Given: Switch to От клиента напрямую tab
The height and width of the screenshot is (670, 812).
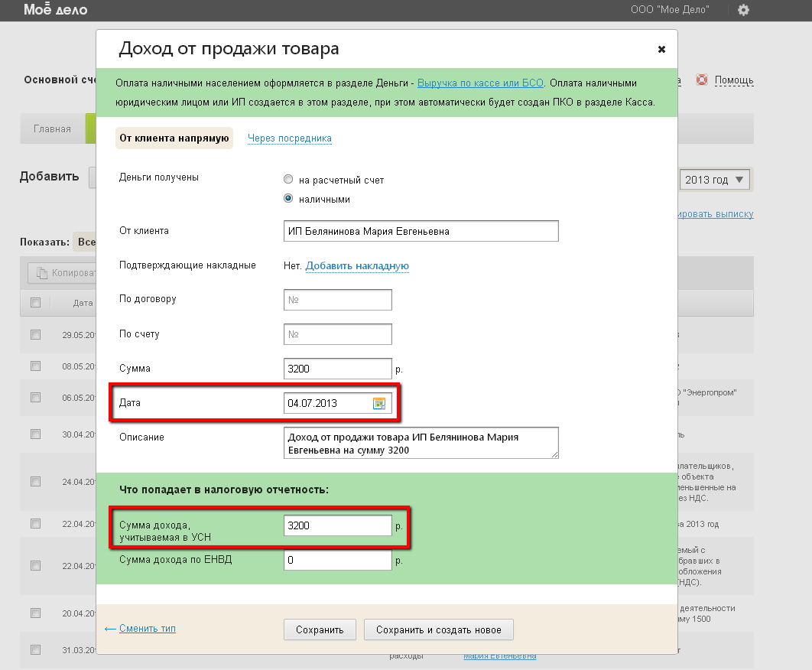Looking at the screenshot, I should (174, 138).
